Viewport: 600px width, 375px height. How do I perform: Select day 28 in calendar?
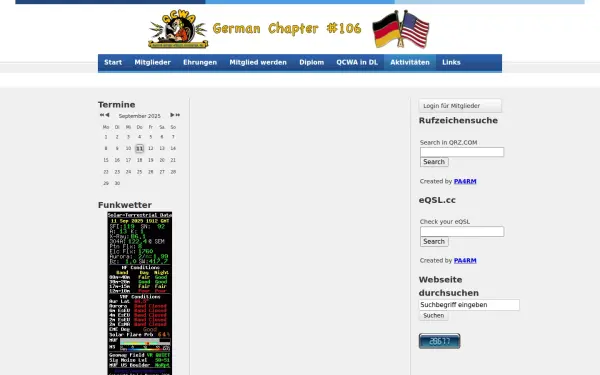pyautogui.click(x=173, y=172)
